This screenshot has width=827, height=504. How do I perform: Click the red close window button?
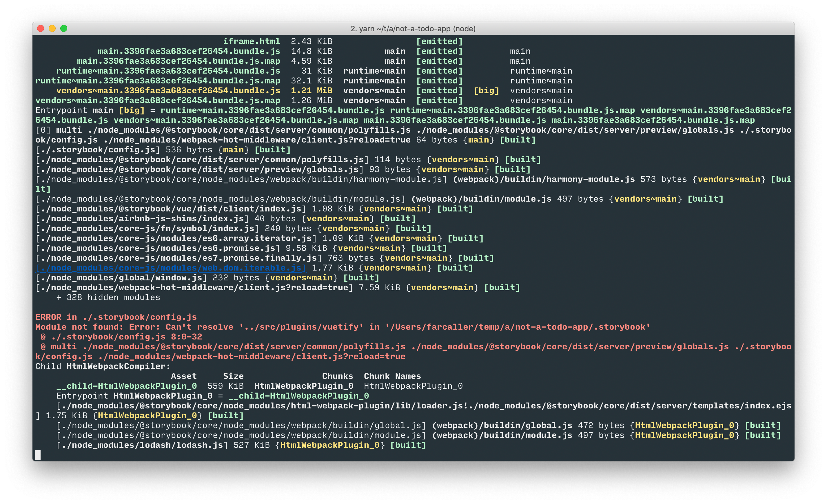pyautogui.click(x=41, y=28)
